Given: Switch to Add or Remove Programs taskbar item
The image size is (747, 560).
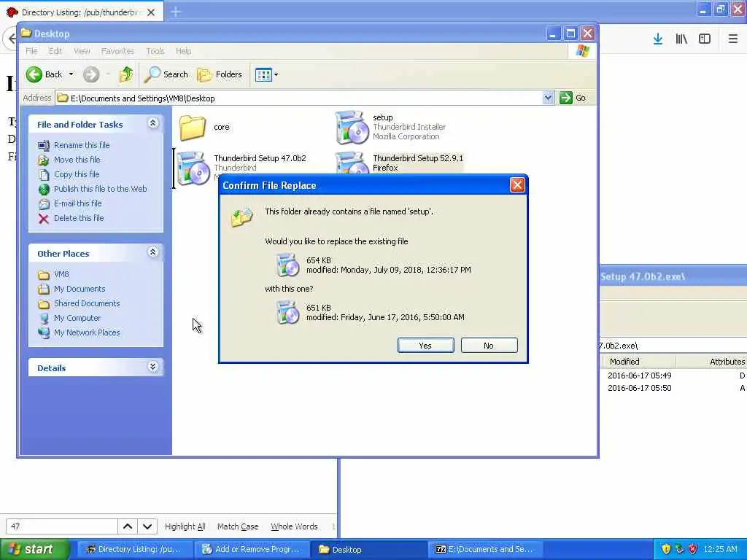Looking at the screenshot, I should 252,549.
